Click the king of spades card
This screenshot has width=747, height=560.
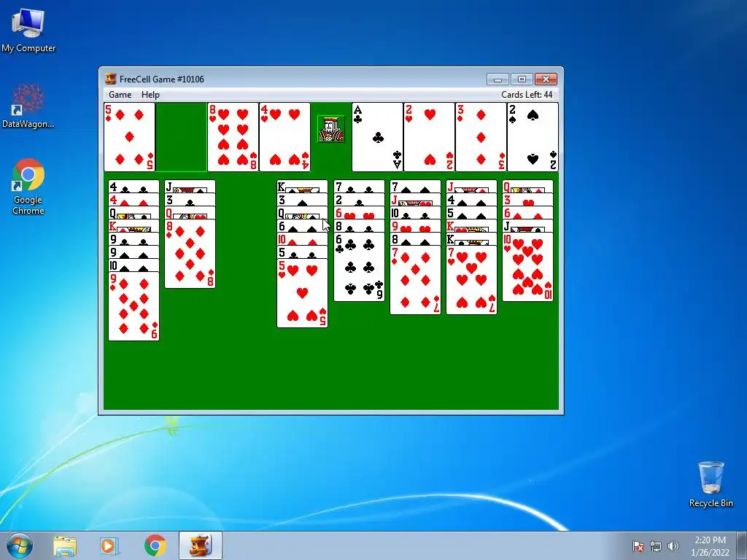pos(303,186)
